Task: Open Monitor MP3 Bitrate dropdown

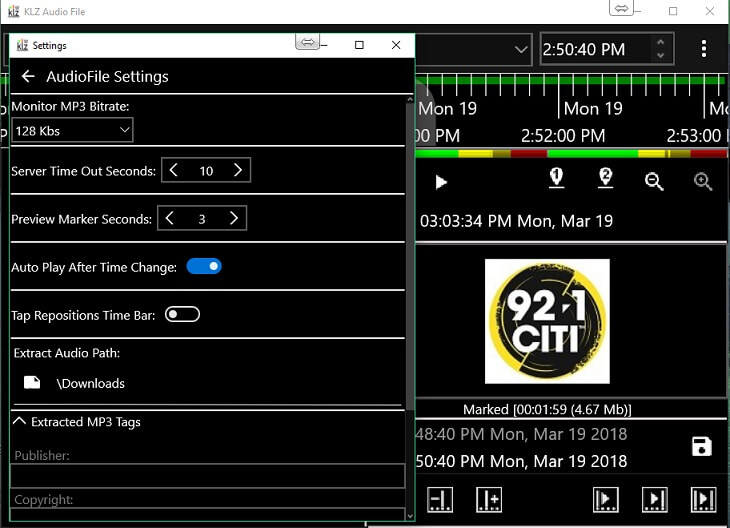Action: tap(72, 131)
